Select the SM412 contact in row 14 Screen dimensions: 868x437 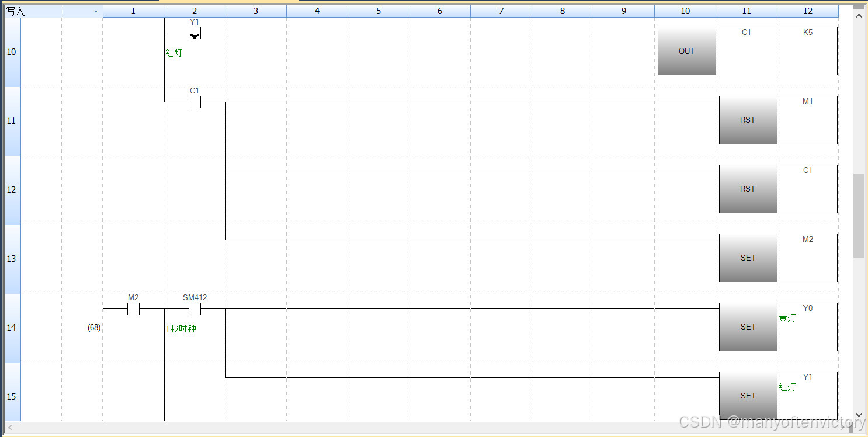[x=195, y=309]
